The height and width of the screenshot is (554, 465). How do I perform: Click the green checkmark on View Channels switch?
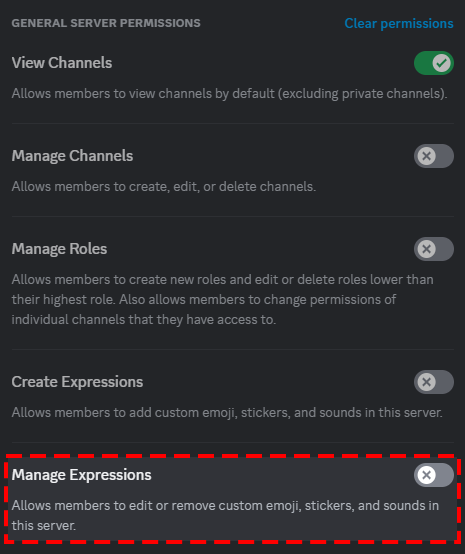(441, 63)
